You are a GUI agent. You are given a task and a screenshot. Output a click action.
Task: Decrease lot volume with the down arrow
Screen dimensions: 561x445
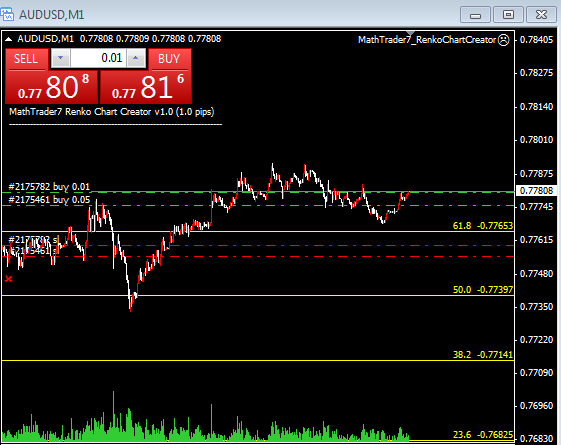[x=60, y=58]
